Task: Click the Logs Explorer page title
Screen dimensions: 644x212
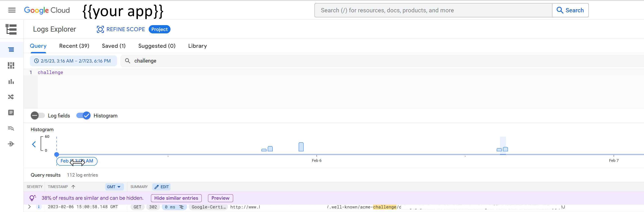Action: pos(55,29)
